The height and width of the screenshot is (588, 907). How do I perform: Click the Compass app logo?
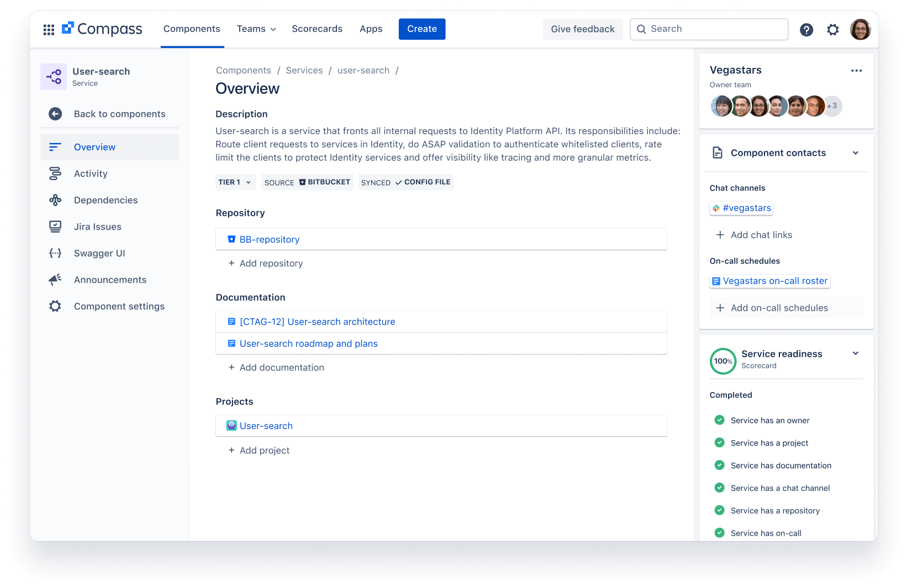[x=102, y=29]
